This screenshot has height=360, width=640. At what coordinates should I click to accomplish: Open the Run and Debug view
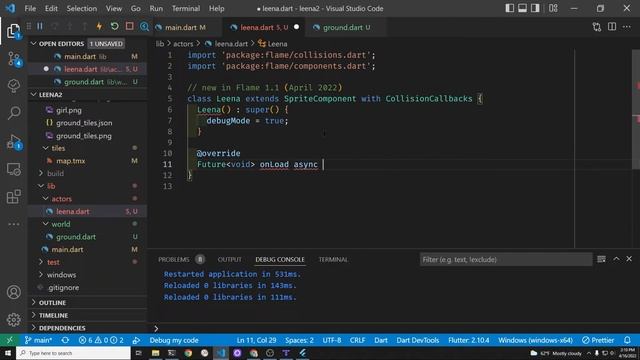pyautogui.click(x=13, y=142)
